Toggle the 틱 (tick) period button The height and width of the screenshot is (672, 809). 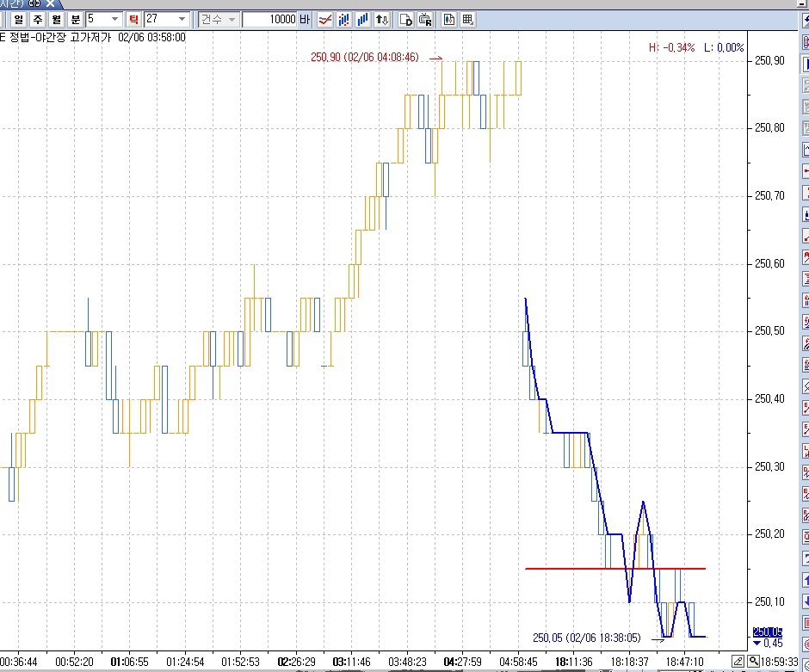pyautogui.click(x=134, y=19)
